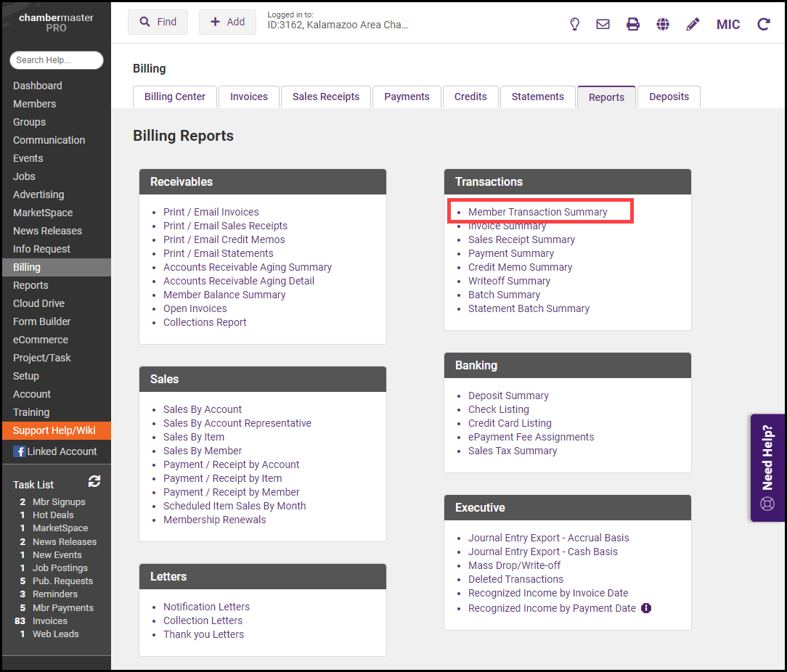This screenshot has width=787, height=672.
Task: Click the lightbulb icon in top toolbar
Action: (574, 24)
